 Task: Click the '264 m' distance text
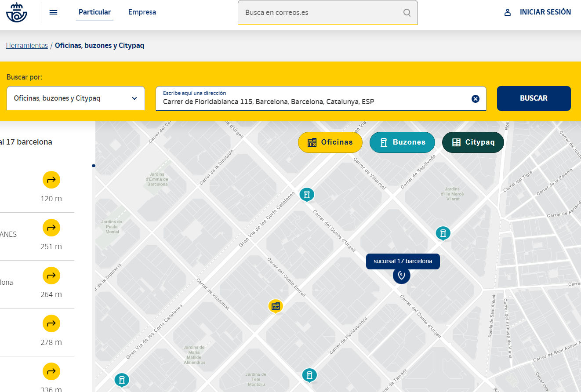pos(51,294)
